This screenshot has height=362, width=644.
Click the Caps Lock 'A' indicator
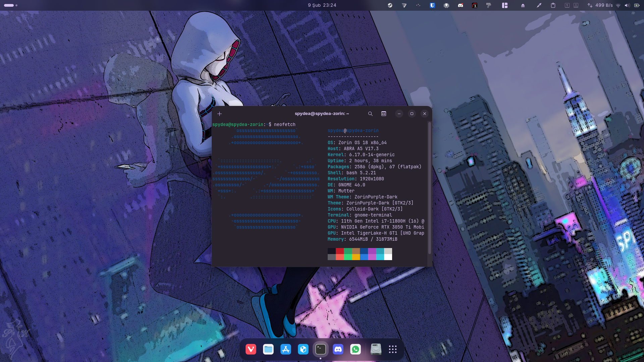pyautogui.click(x=576, y=5)
